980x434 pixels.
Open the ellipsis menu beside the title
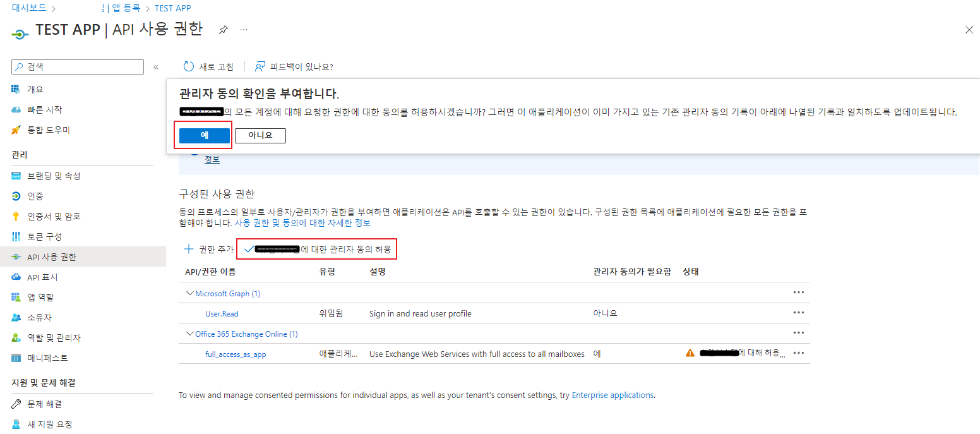244,30
